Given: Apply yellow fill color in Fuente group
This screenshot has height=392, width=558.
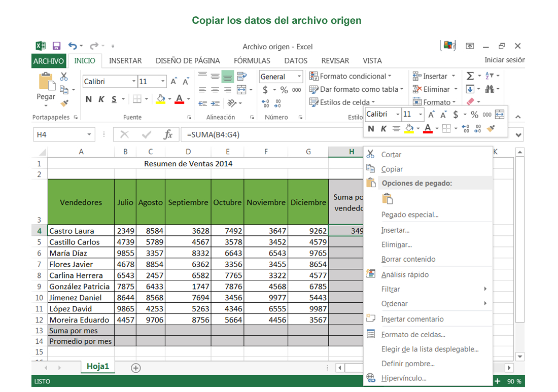Looking at the screenshot, I should pos(161,99).
